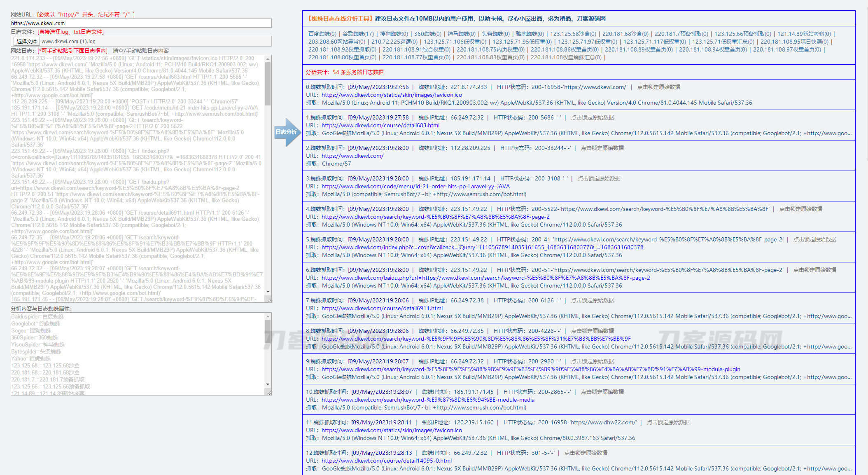Select the 360蜘蛛(0) filter

pyautogui.click(x=427, y=34)
